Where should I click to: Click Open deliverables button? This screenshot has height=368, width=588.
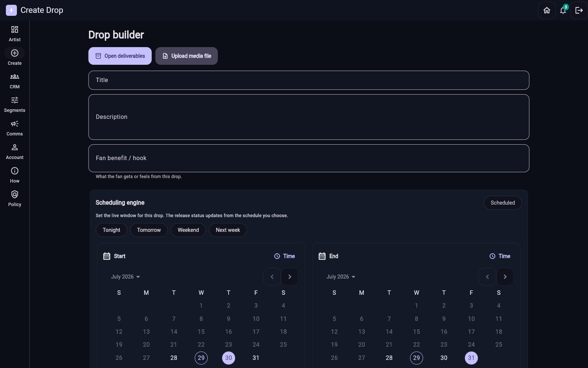tap(120, 56)
